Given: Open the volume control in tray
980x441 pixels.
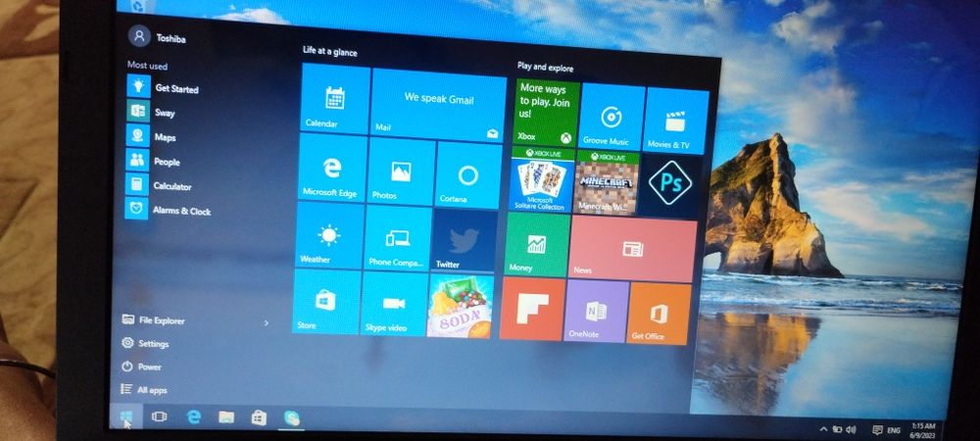Looking at the screenshot, I should 851,430.
